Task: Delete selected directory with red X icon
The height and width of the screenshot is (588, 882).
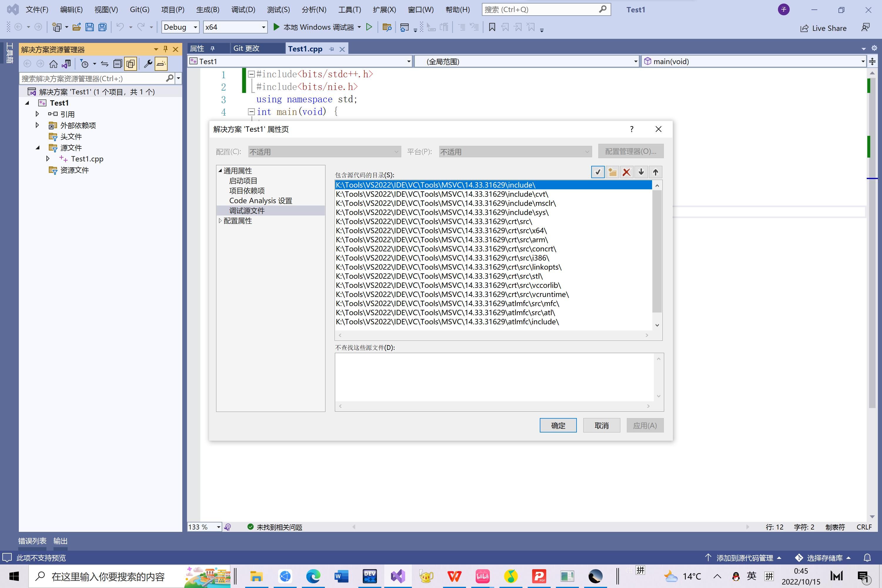Action: 626,172
